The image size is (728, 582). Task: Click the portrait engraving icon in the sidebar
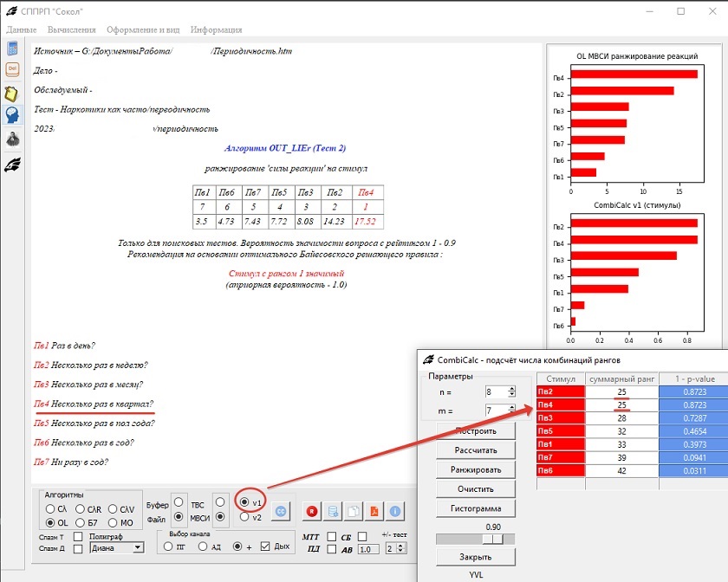pos(12,139)
